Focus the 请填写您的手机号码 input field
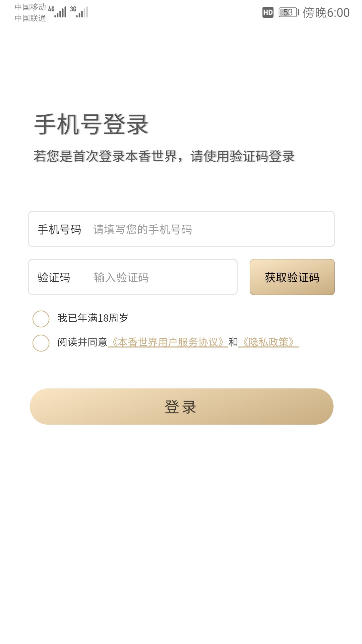 click(x=208, y=229)
